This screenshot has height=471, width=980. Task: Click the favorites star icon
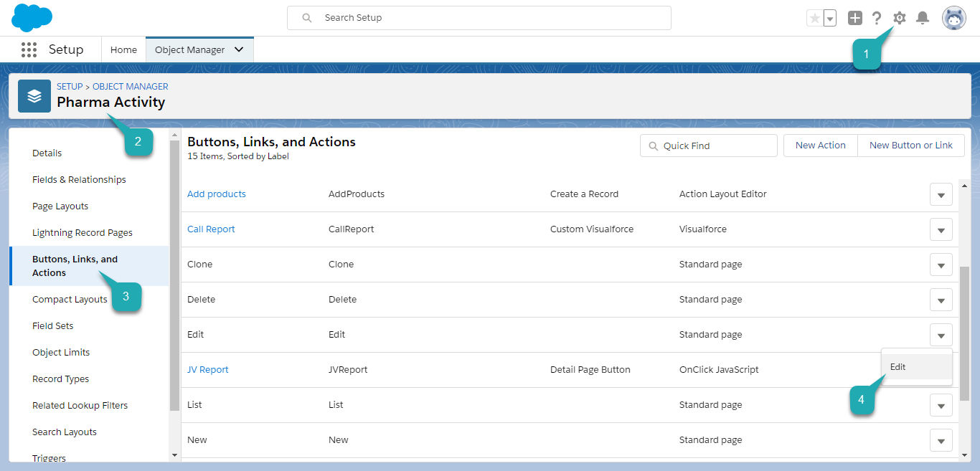(814, 18)
